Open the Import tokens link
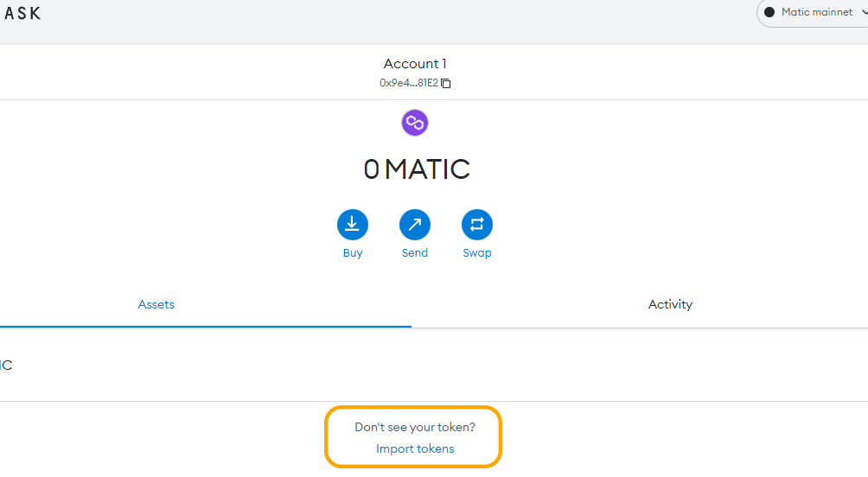The height and width of the screenshot is (477, 868). [x=415, y=448]
